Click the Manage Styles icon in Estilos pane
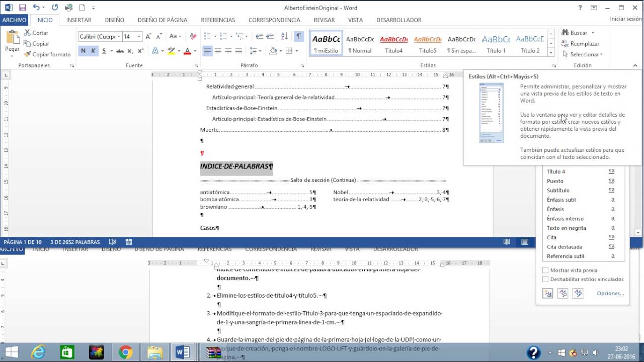This screenshot has width=644, height=362. tap(578, 293)
